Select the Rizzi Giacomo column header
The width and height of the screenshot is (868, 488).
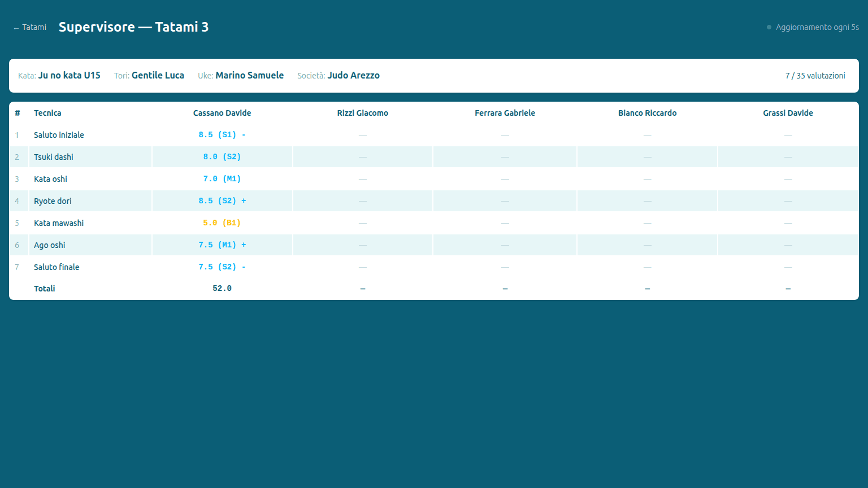363,113
